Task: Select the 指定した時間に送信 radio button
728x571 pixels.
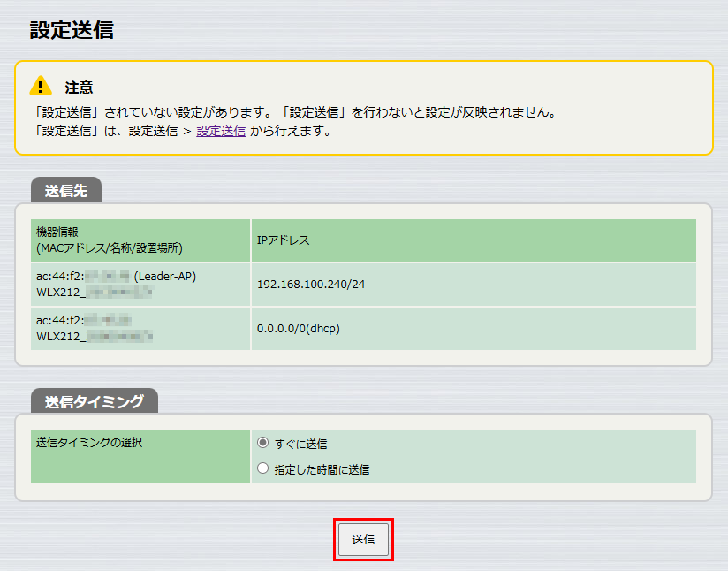Action: 262,468
